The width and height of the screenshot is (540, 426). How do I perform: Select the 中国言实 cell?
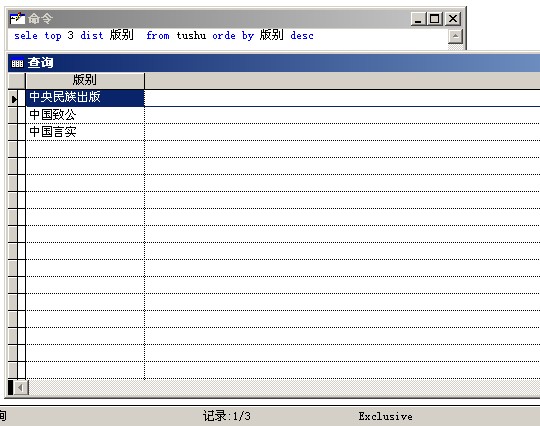tap(85, 132)
